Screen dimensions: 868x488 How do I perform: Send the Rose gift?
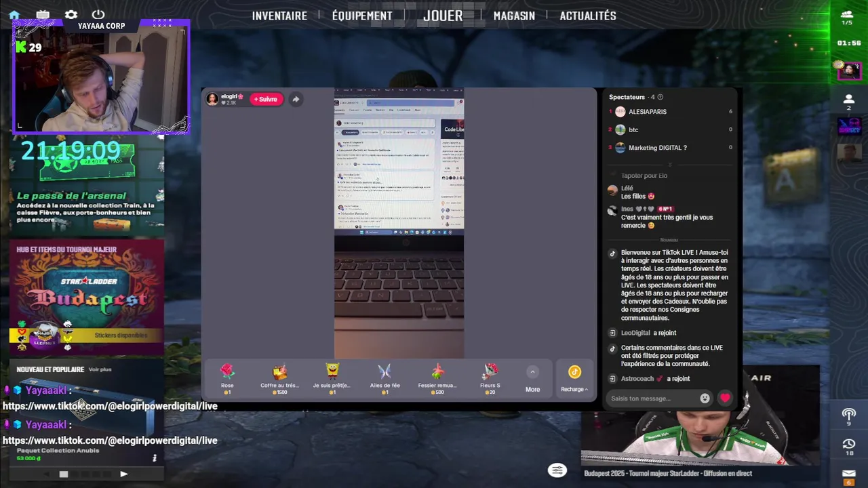pyautogui.click(x=227, y=379)
